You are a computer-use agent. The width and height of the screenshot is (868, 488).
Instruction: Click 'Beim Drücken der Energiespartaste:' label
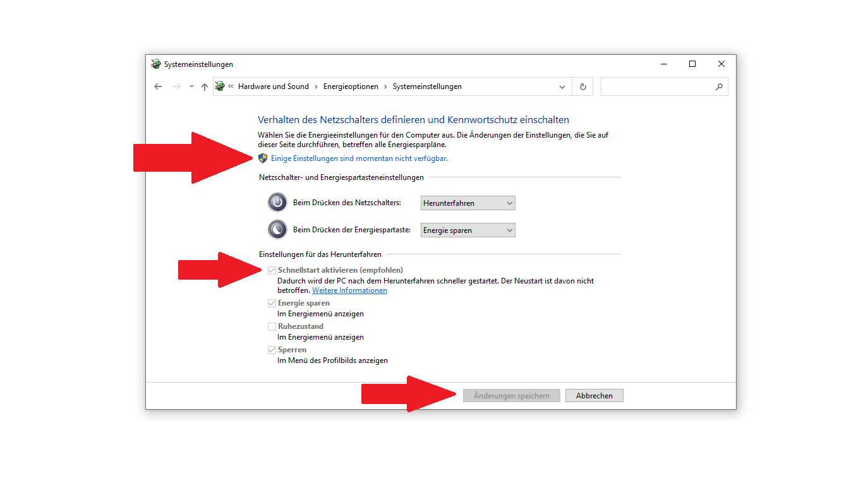point(353,230)
